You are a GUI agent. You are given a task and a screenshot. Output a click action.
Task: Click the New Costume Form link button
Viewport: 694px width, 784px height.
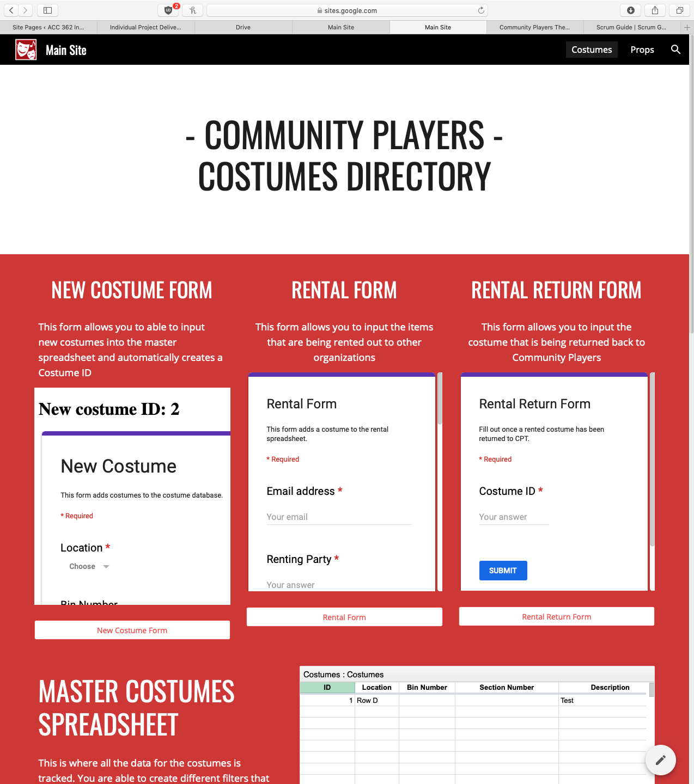132,630
